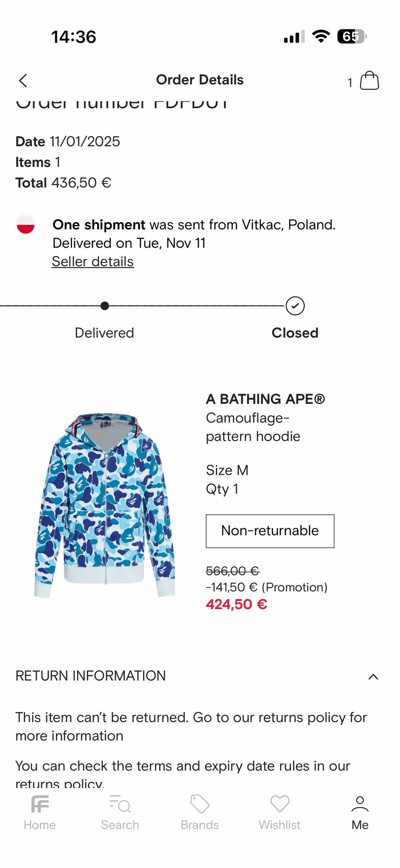Tap the Return Information section header
400x868 pixels.
tap(91, 676)
